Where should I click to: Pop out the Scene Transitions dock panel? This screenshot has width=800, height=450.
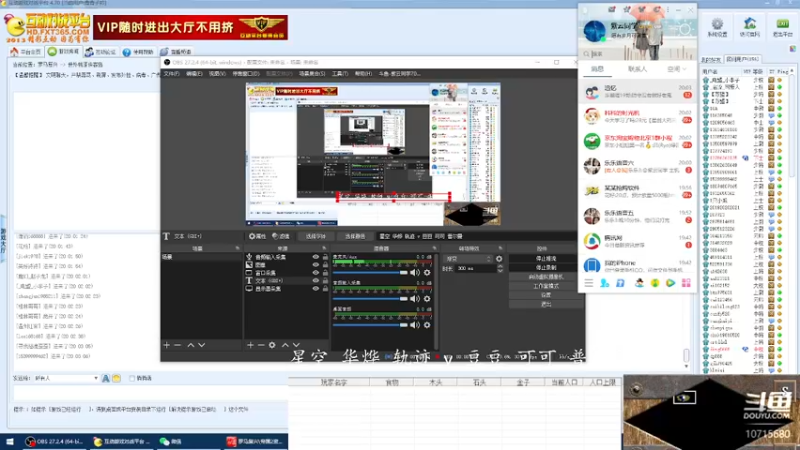point(501,248)
